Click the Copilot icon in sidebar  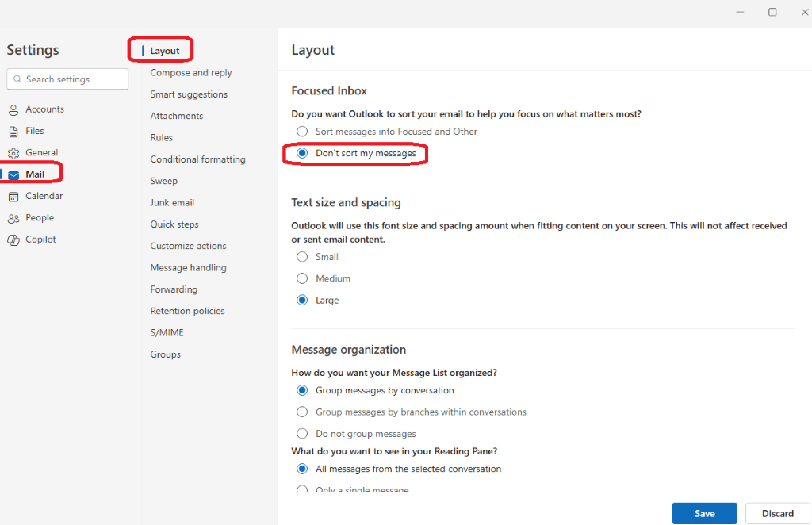(x=13, y=240)
